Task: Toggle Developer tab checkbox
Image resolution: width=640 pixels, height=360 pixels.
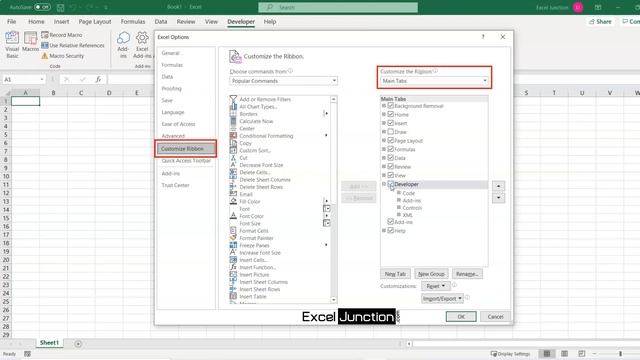Action: pyautogui.click(x=391, y=184)
